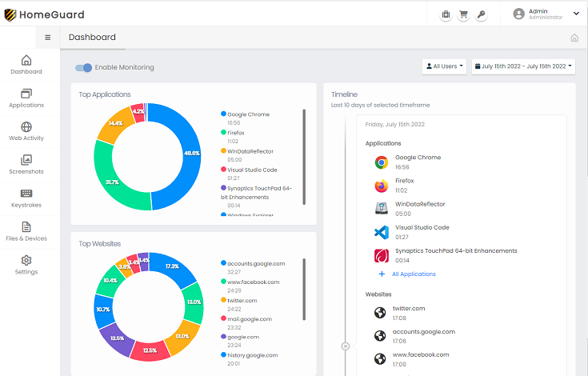
Task: Toggle WinDataReflector legend entry
Action: point(247,151)
